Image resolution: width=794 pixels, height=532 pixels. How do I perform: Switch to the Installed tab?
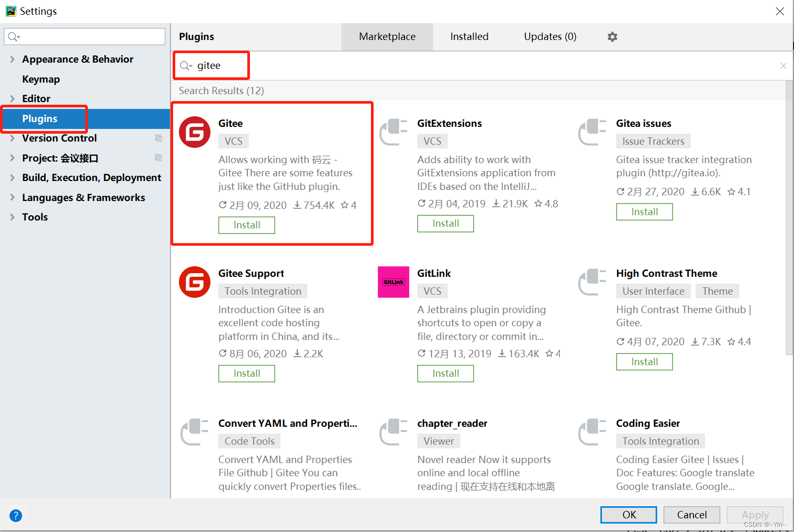click(469, 37)
